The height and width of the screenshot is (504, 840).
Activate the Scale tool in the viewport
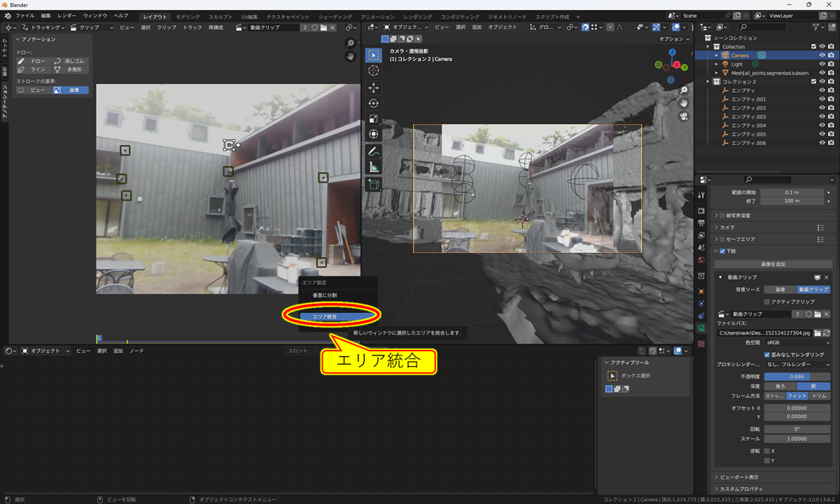click(x=374, y=119)
